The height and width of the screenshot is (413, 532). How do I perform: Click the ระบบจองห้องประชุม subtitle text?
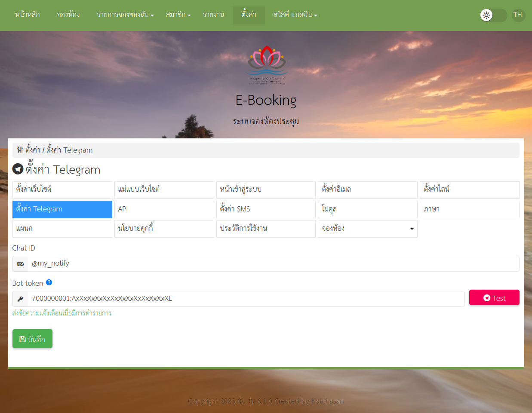266,122
